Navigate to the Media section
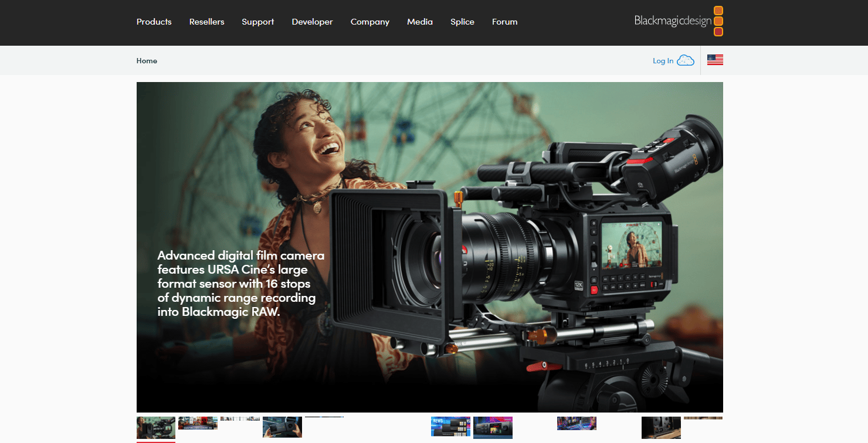The image size is (868, 443). tap(420, 22)
